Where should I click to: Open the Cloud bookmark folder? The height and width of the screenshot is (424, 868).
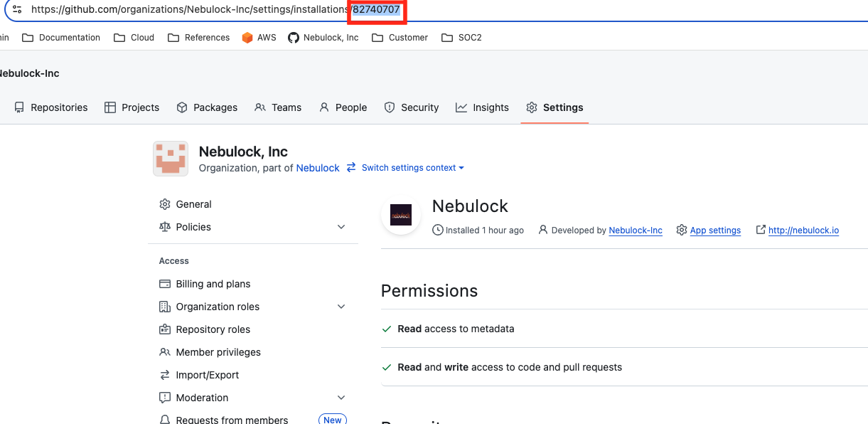(134, 38)
